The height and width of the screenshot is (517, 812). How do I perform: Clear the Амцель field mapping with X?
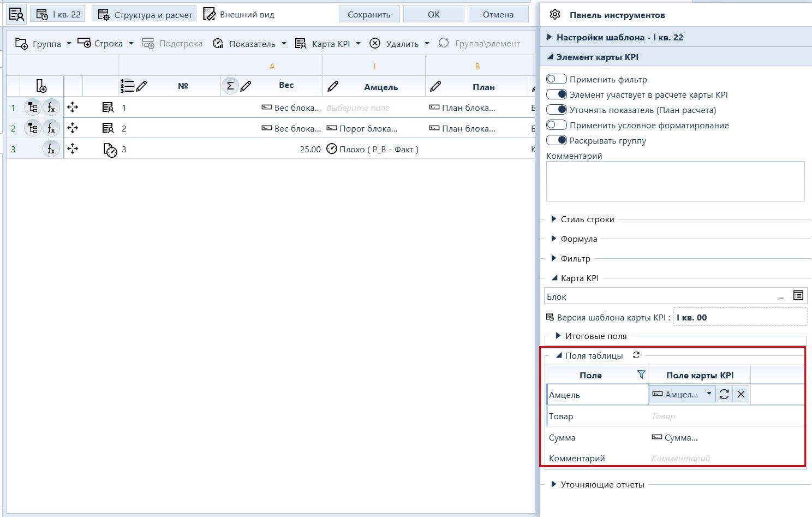click(741, 394)
